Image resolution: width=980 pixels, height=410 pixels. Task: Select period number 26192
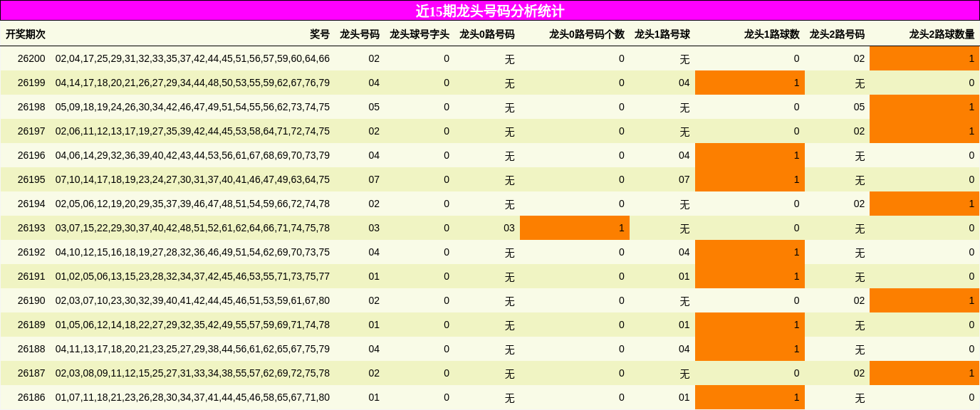click(x=31, y=252)
